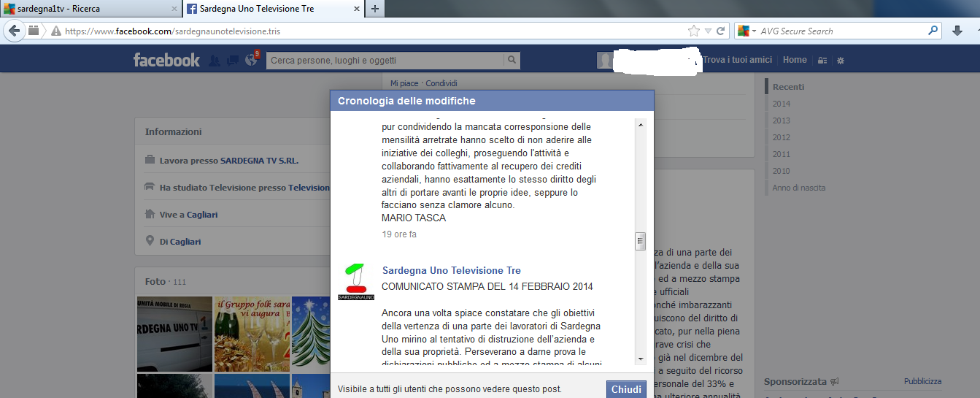Jump to Recenti in the timeline
980x398 pixels.
point(788,87)
